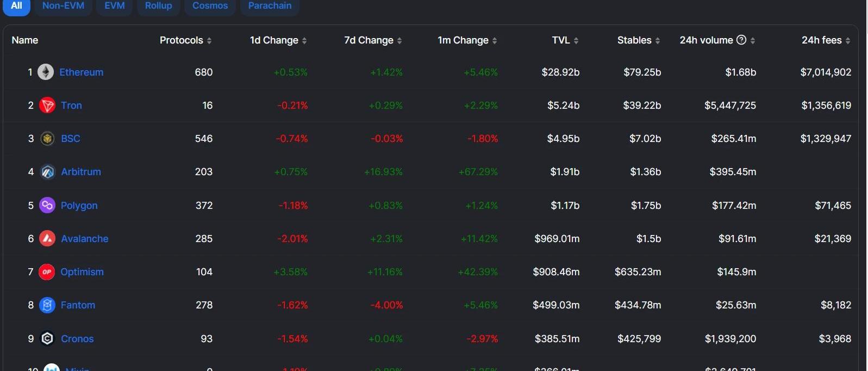This screenshot has width=868, height=371.
Task: Click Optimism stables value $635.23m
Action: point(638,272)
